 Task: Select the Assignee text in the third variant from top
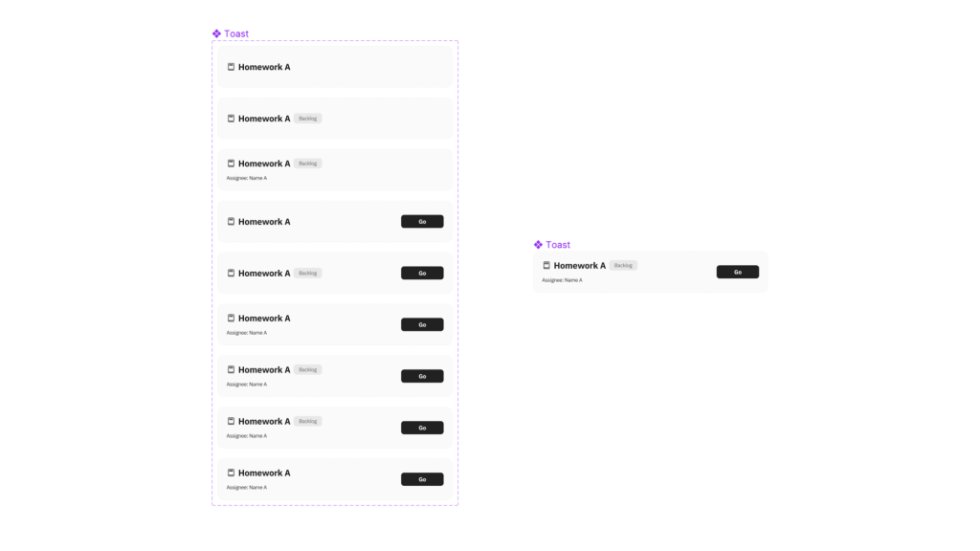click(x=246, y=178)
